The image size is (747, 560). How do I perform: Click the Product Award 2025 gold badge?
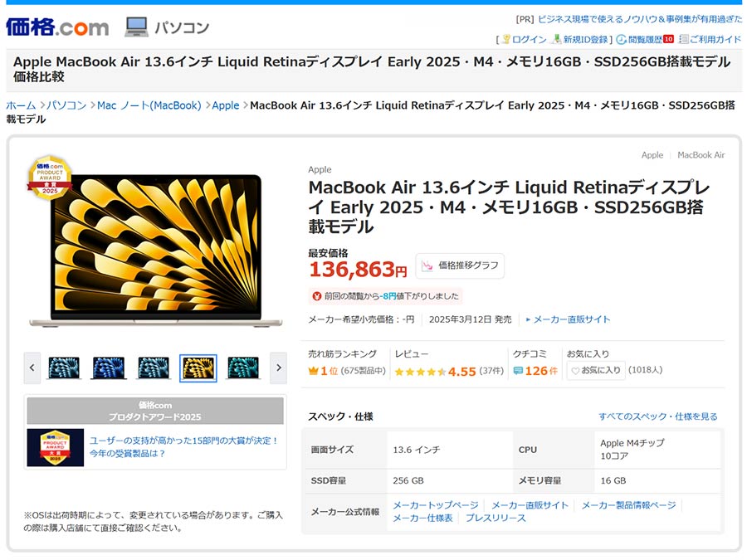(x=50, y=178)
